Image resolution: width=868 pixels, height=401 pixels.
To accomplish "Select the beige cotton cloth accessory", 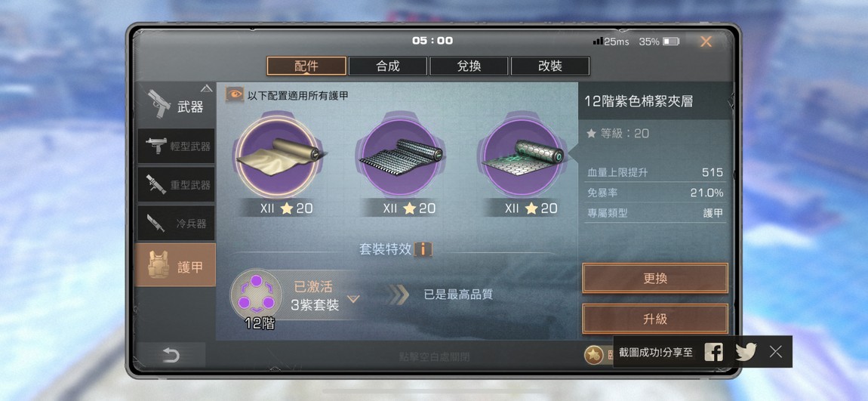I will (277, 156).
